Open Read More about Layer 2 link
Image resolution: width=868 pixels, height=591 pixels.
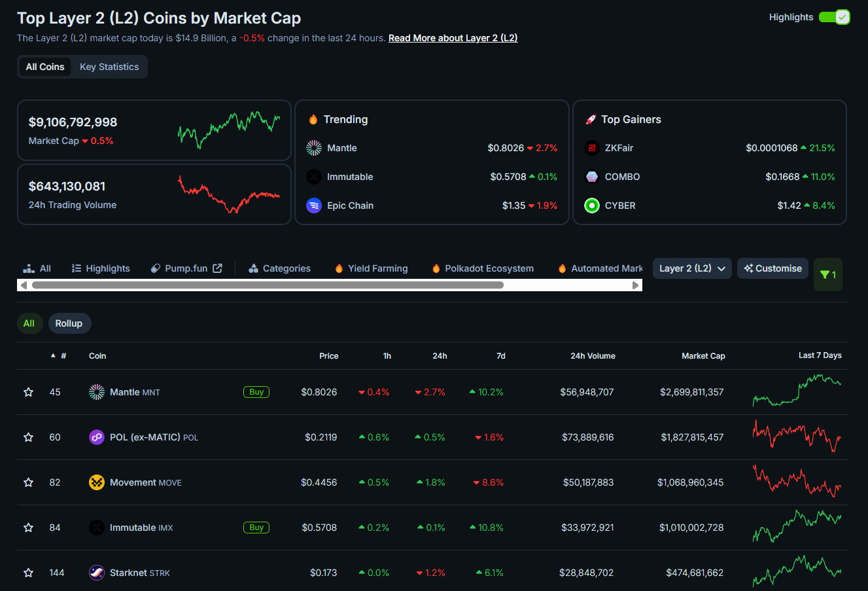[x=453, y=38]
